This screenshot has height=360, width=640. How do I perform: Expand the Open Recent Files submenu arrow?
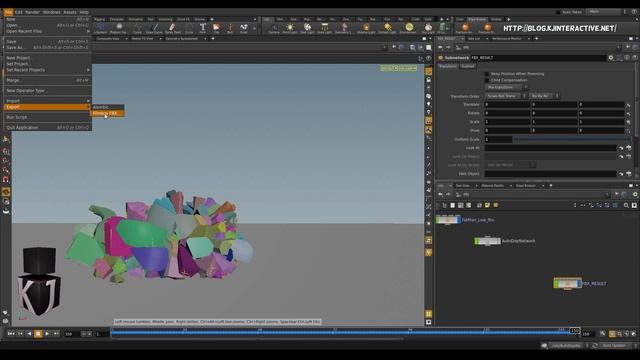point(88,31)
